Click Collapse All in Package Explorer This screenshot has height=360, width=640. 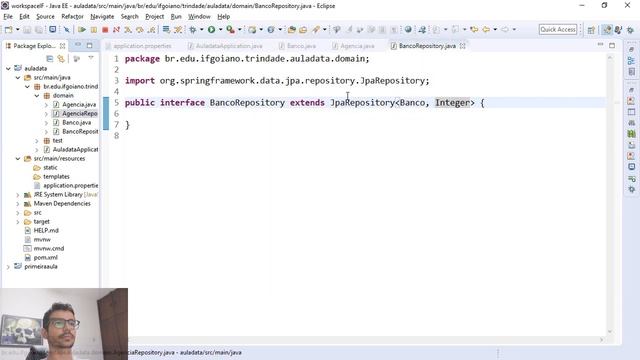click(x=50, y=59)
